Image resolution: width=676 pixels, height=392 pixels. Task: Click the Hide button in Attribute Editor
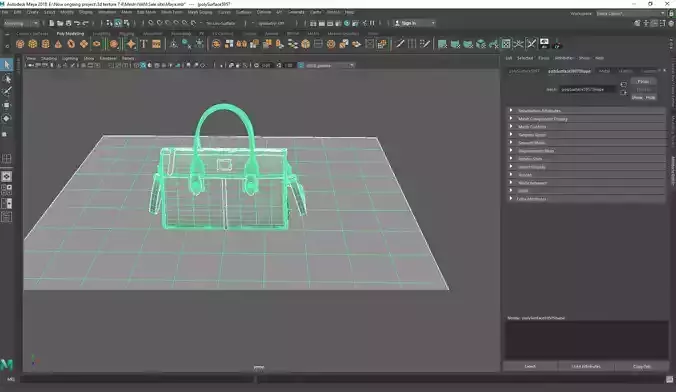tap(650, 97)
